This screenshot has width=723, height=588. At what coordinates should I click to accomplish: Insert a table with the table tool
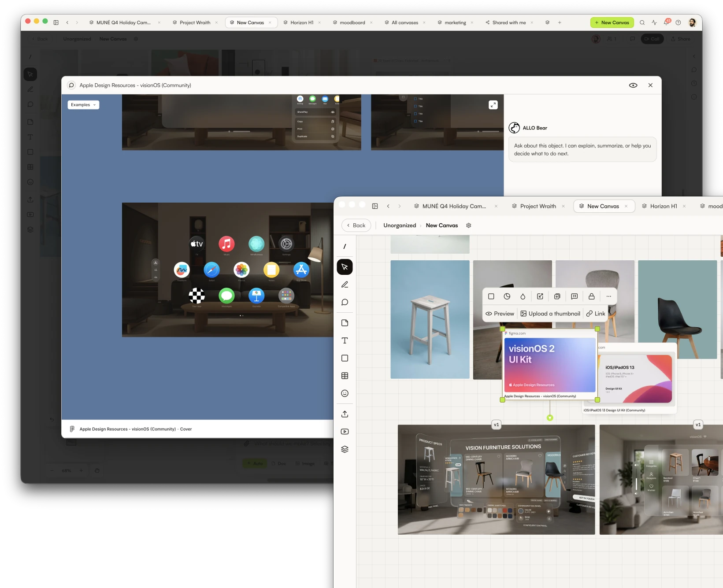tap(345, 376)
